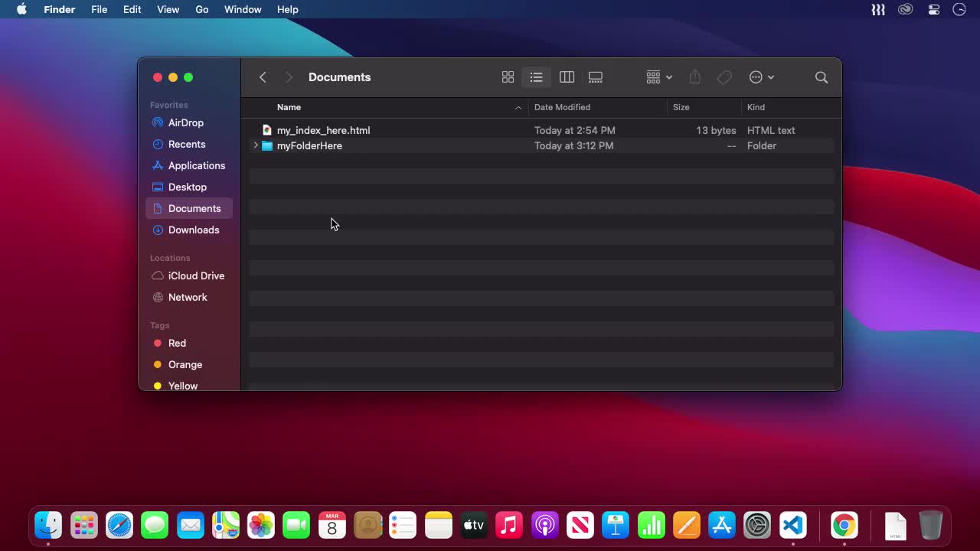
Task: Open the Go menu
Action: click(201, 9)
